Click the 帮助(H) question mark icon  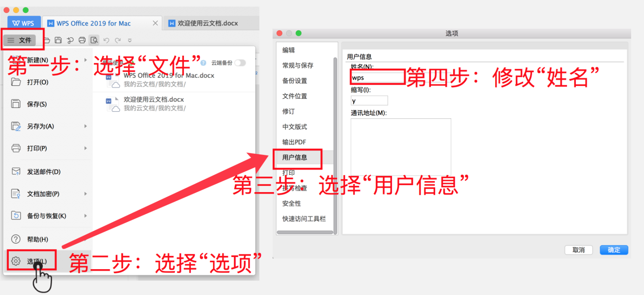(16, 239)
